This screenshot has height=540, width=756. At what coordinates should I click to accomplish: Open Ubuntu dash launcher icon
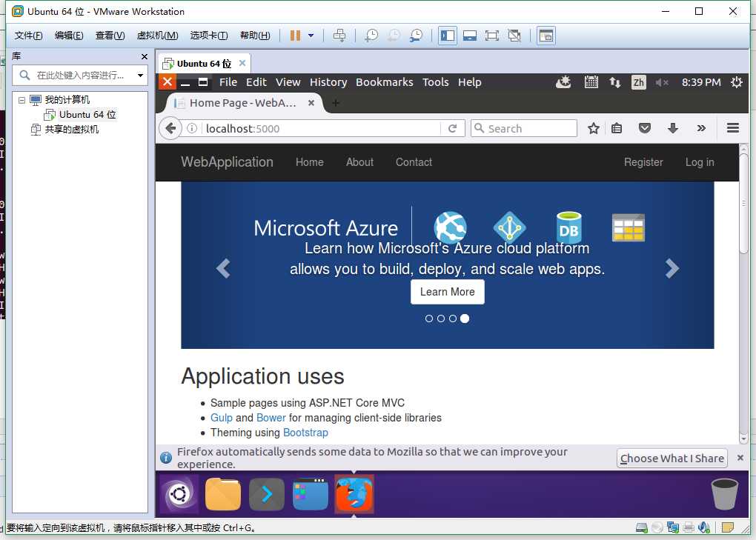(179, 494)
